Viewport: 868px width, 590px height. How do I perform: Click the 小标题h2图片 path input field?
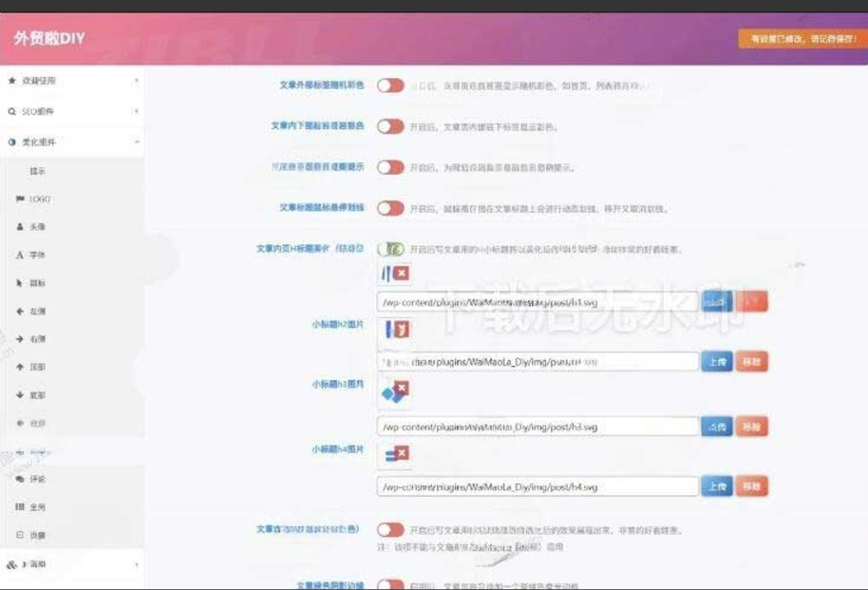tap(538, 362)
